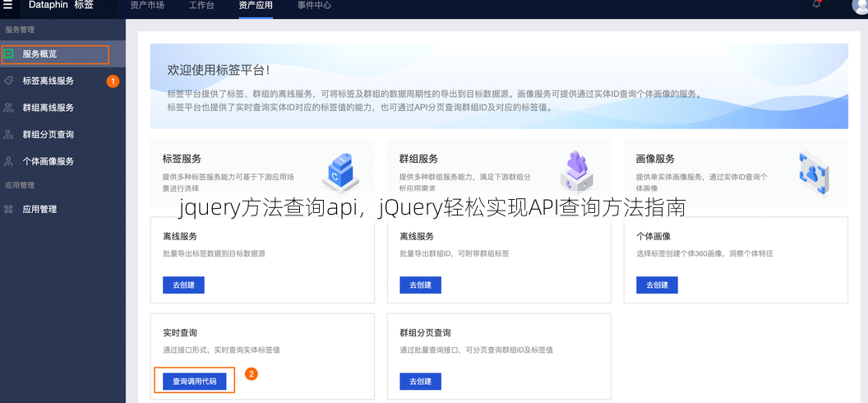This screenshot has height=403, width=868.
Task: Click the person icon beside 个体画像服务
Action: (x=8, y=162)
